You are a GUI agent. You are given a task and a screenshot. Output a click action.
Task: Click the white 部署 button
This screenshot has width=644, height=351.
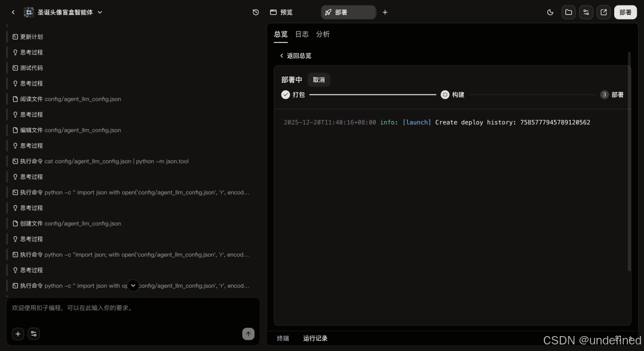tap(626, 13)
